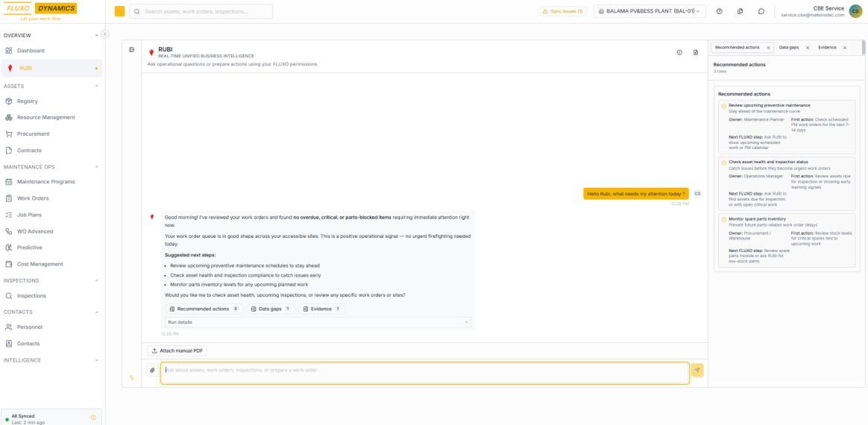868x425 pixels.
Task: Click the Evidence 1 chip in chat
Action: [x=321, y=309]
